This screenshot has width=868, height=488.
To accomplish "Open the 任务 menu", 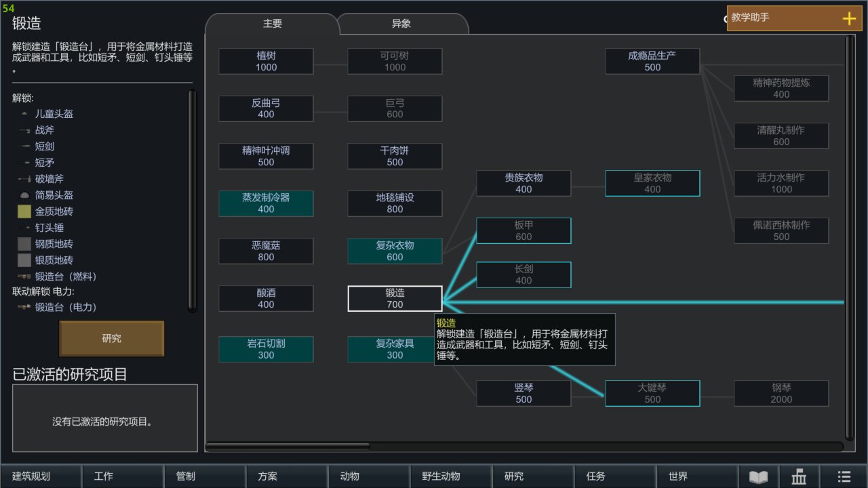I will click(615, 476).
